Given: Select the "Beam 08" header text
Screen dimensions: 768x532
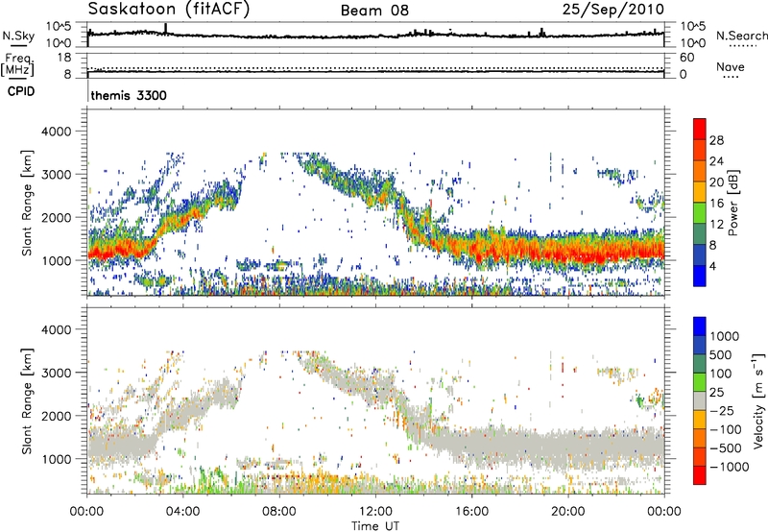Looking at the screenshot, I should pyautogui.click(x=374, y=11).
